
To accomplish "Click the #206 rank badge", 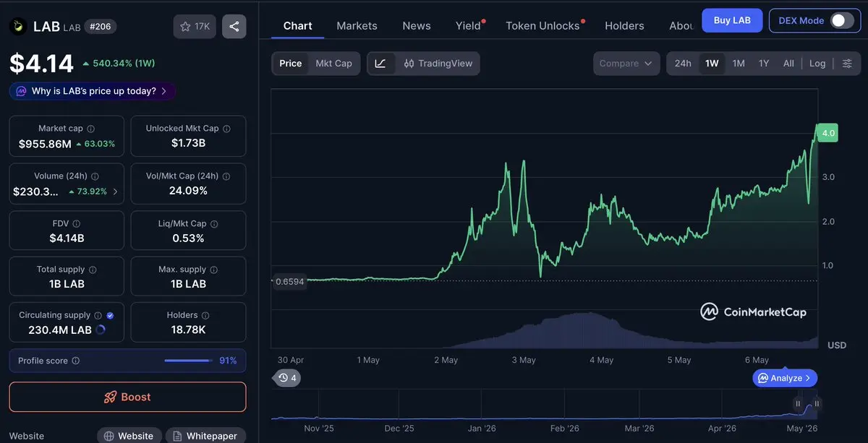I will click(101, 27).
